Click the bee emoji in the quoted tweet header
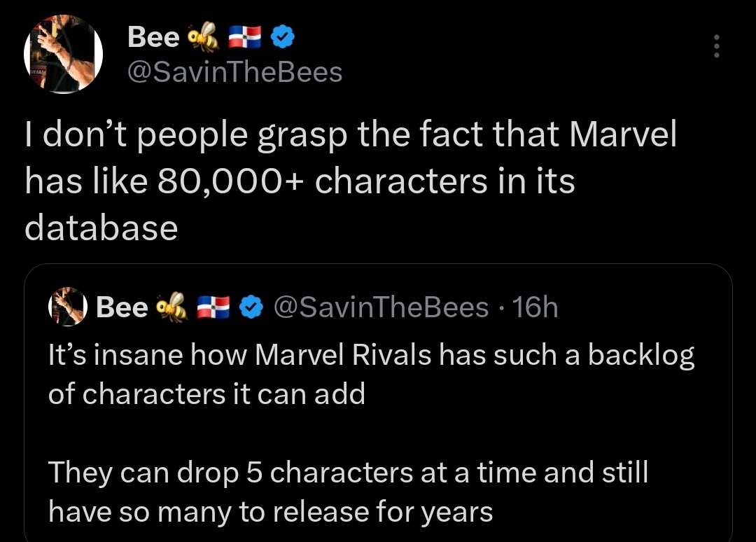 (170, 307)
